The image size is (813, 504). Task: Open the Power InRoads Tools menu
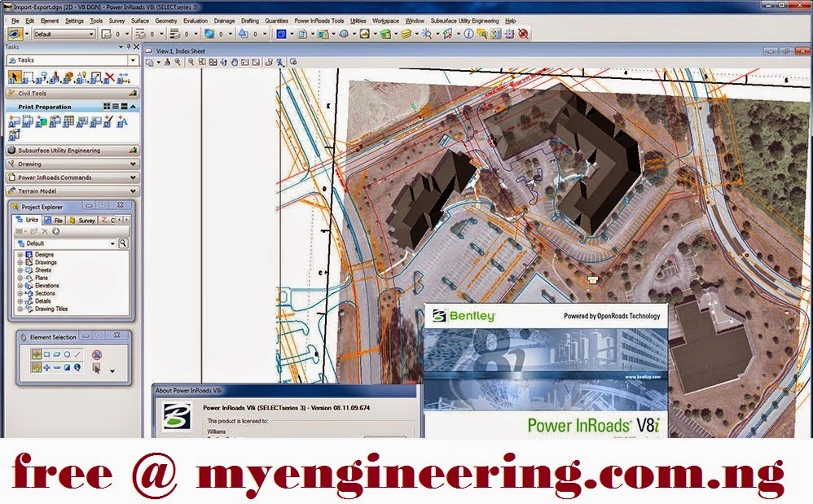(x=319, y=20)
